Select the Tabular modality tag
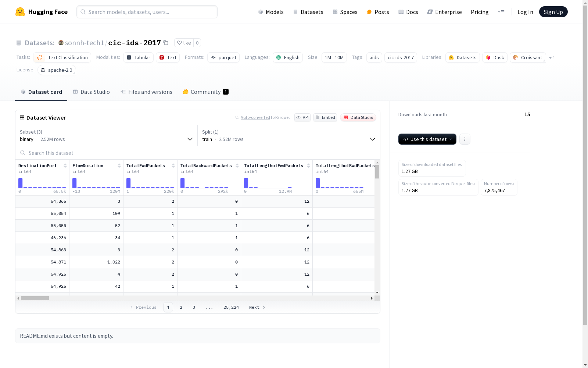 coord(138,57)
